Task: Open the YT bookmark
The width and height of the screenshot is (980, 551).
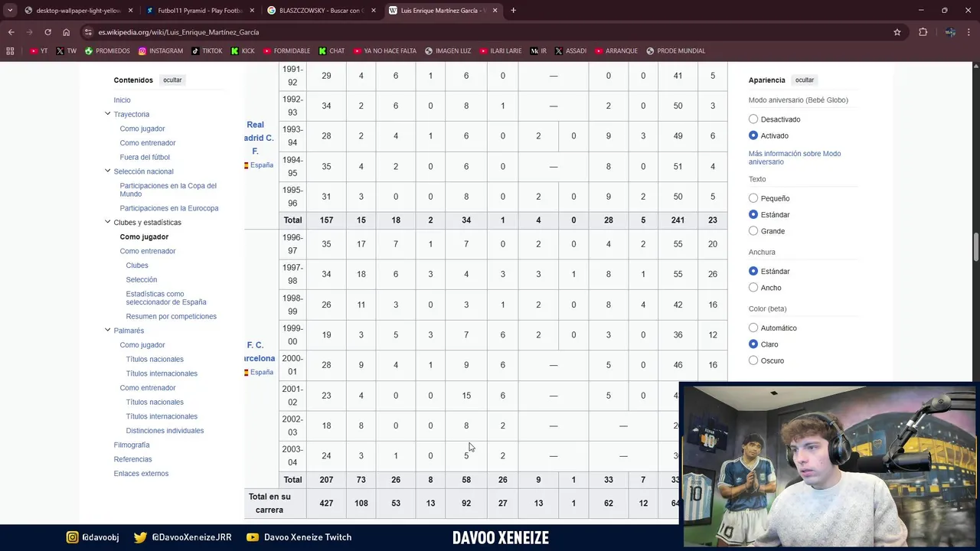Action: point(38,51)
